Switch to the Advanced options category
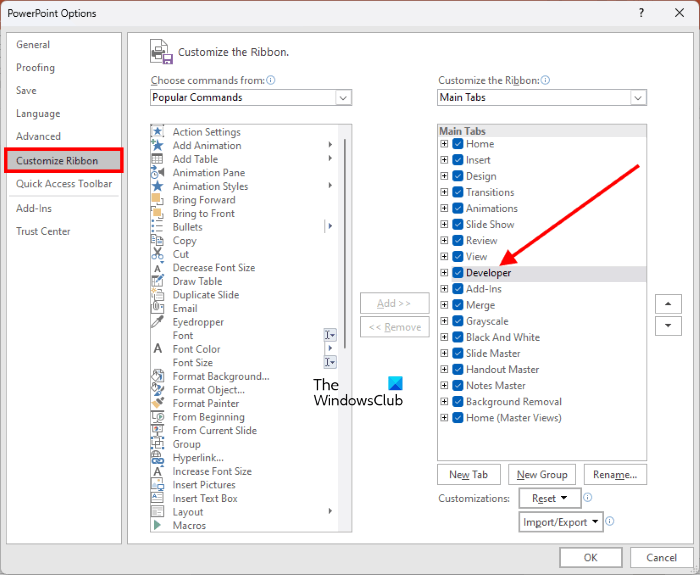The width and height of the screenshot is (700, 575). point(38,136)
